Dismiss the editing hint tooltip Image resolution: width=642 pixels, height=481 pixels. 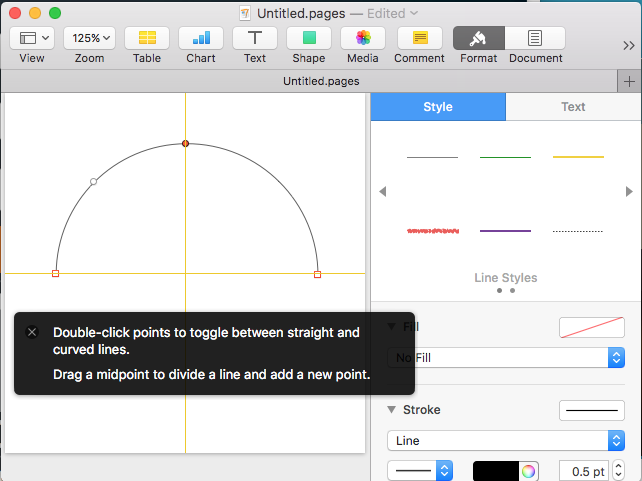pyautogui.click(x=32, y=332)
